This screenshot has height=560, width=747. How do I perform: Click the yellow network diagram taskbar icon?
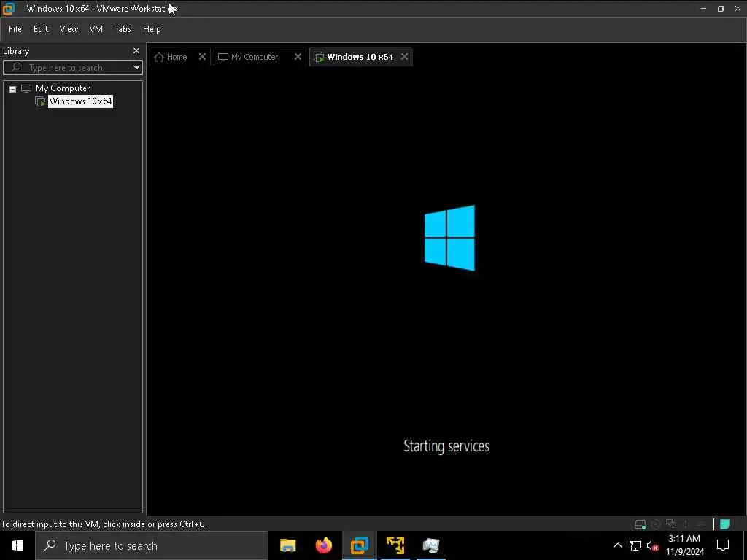pos(395,545)
